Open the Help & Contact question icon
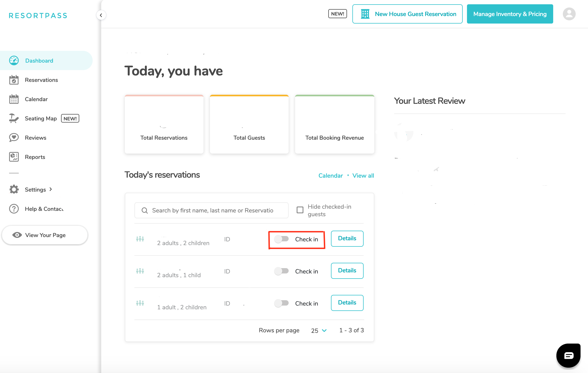This screenshot has width=588, height=373. point(14,209)
